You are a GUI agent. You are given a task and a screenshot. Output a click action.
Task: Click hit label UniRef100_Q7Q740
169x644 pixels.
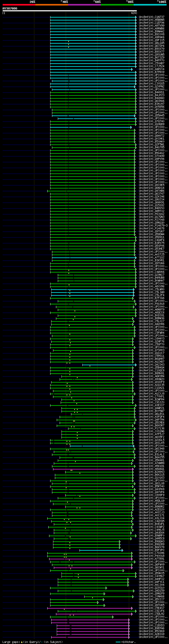[152, 121]
